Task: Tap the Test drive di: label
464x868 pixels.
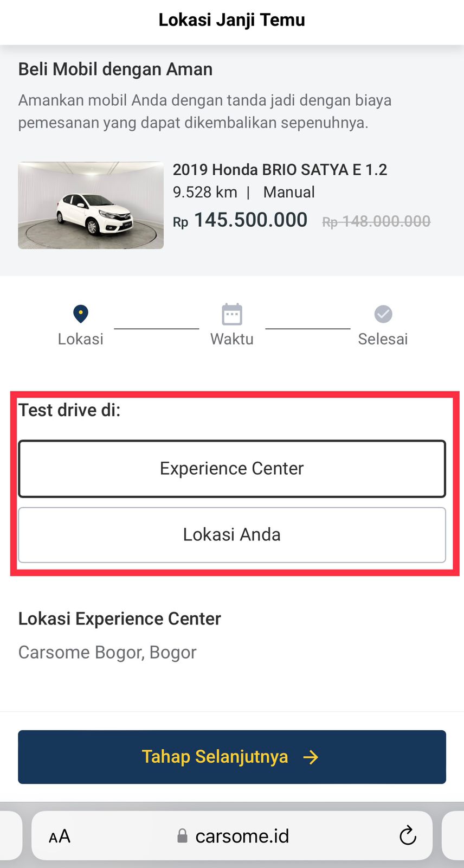Action: (69, 410)
